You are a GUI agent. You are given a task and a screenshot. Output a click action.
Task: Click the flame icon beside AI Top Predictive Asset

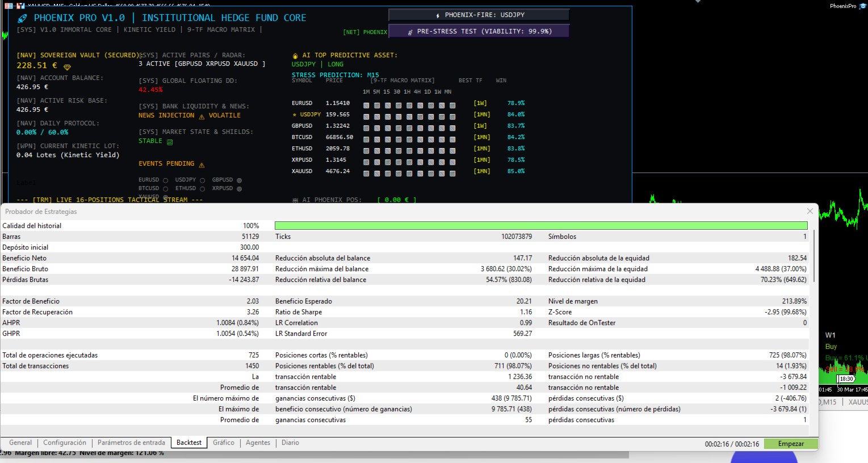click(x=295, y=56)
